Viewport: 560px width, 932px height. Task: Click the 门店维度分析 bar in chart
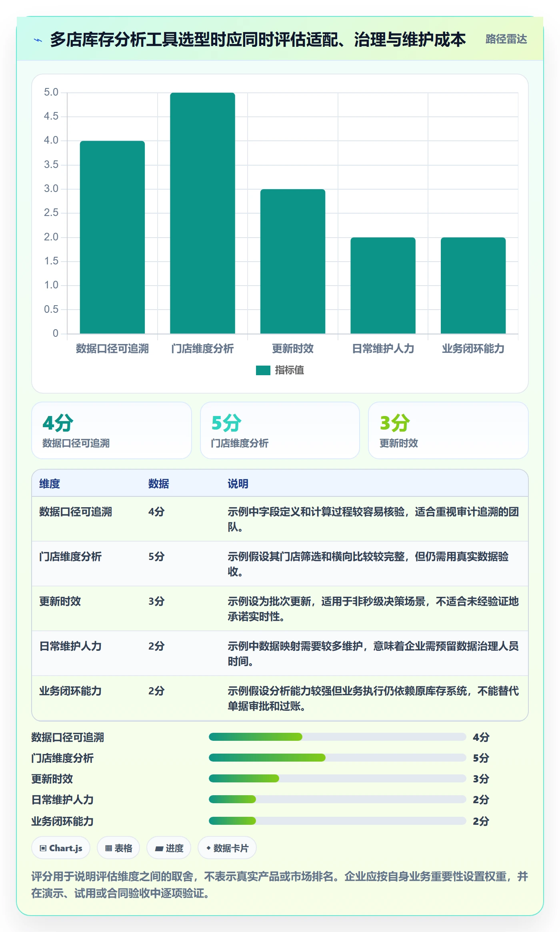[x=202, y=213]
